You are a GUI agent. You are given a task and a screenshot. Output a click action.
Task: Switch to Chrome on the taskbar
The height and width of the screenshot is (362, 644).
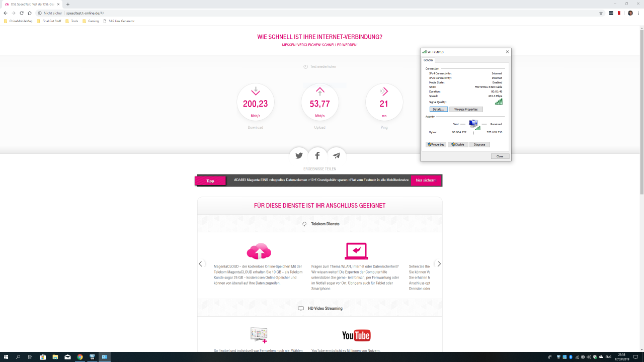coord(79,357)
